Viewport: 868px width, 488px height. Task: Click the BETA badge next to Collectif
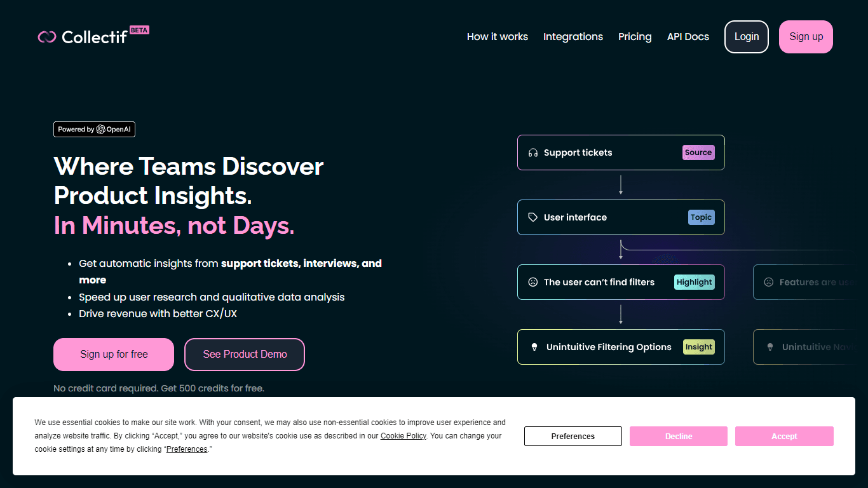pyautogui.click(x=139, y=30)
